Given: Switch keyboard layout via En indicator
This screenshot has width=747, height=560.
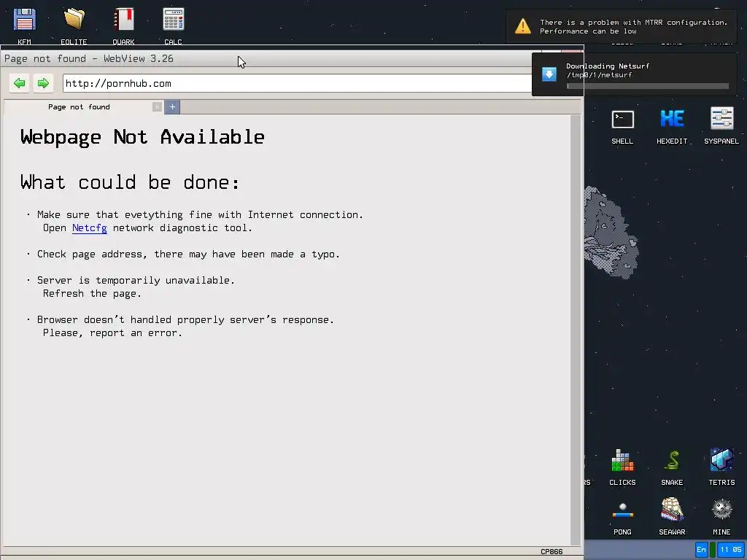Looking at the screenshot, I should coord(701,550).
